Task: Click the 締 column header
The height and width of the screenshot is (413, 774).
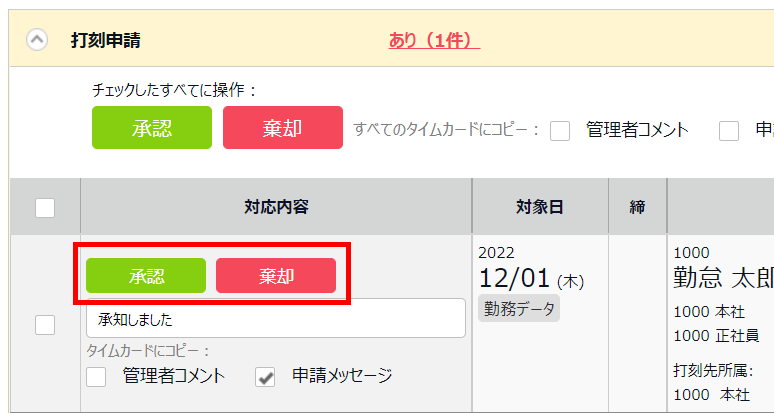Action: pyautogui.click(x=637, y=207)
